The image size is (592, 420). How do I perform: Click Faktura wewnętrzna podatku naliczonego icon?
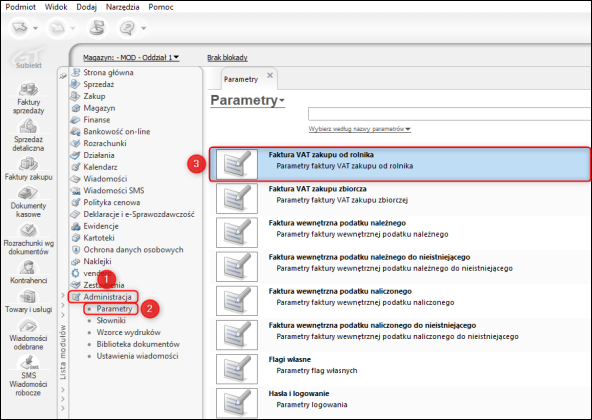tap(237, 301)
